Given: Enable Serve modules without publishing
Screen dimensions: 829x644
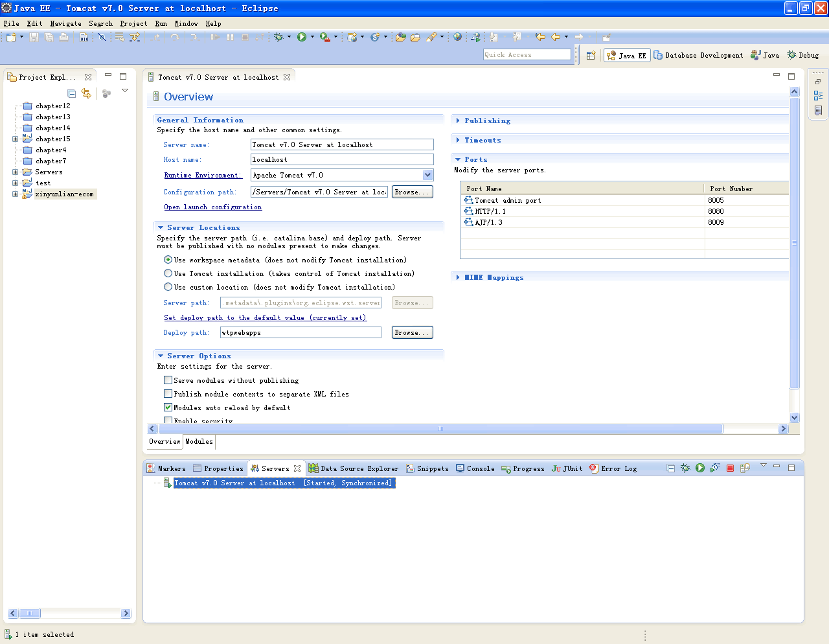Looking at the screenshot, I should click(168, 380).
